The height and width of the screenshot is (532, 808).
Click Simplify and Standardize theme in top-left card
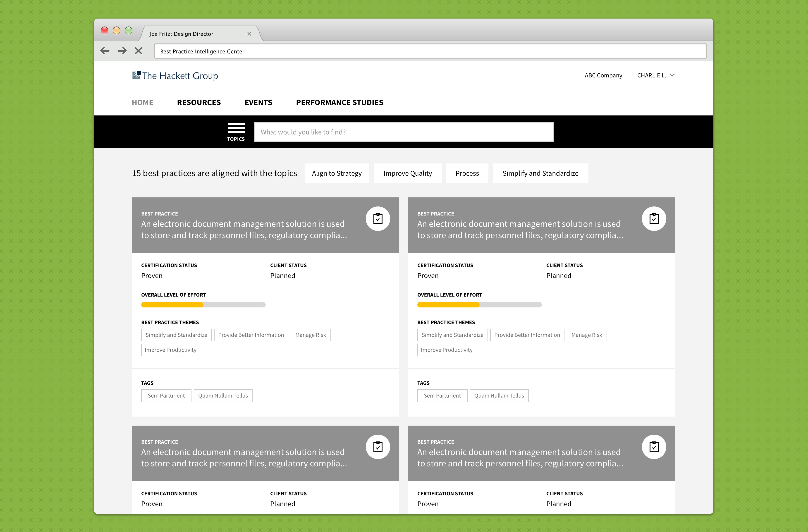[177, 335]
